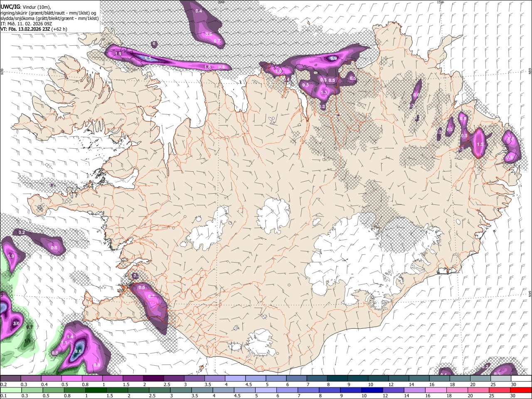This screenshot has height=399, width=532.
Task: Click the 20W longitude label at the top
Action: pyautogui.click(x=221, y=2)
